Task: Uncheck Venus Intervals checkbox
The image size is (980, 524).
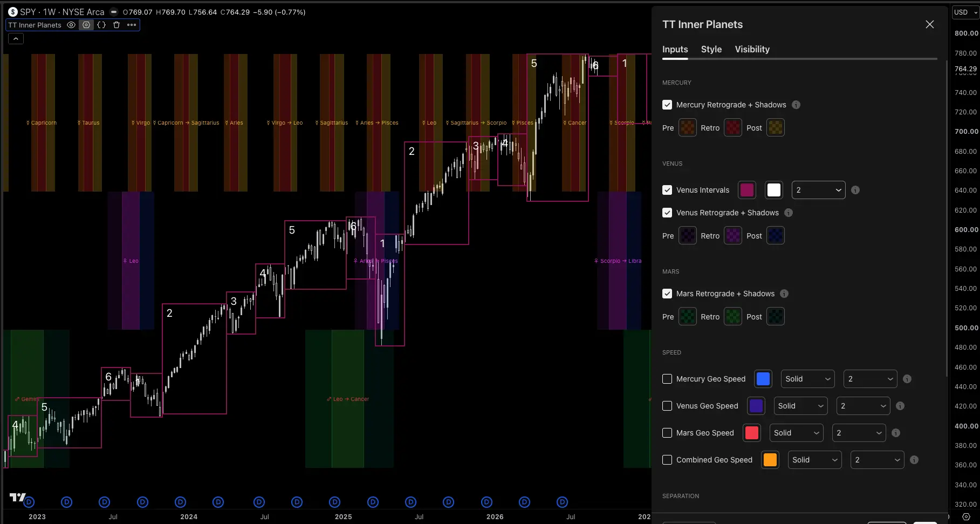Action: pos(667,190)
